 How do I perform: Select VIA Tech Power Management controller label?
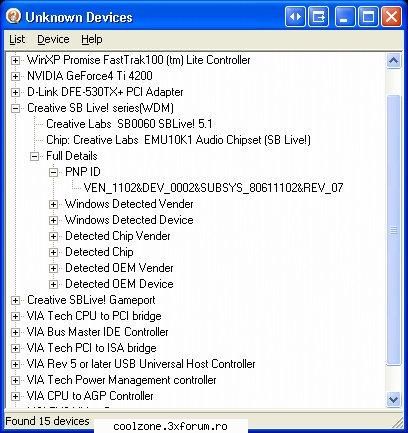(x=122, y=380)
